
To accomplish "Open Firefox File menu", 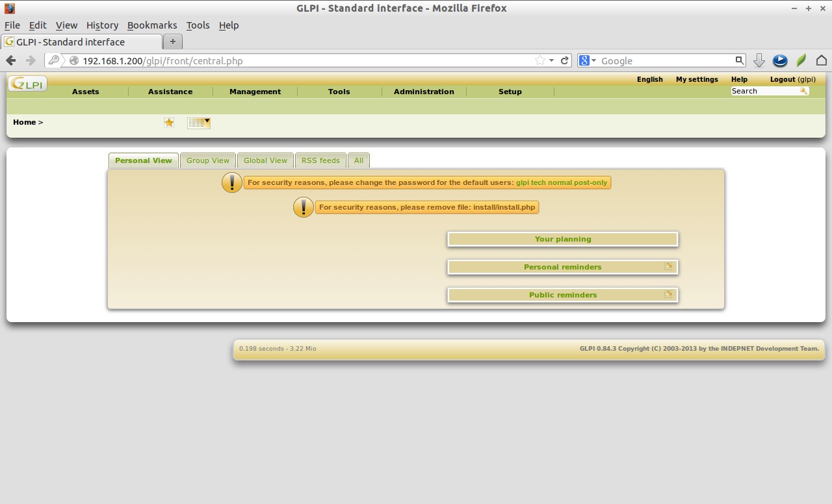I will point(12,25).
